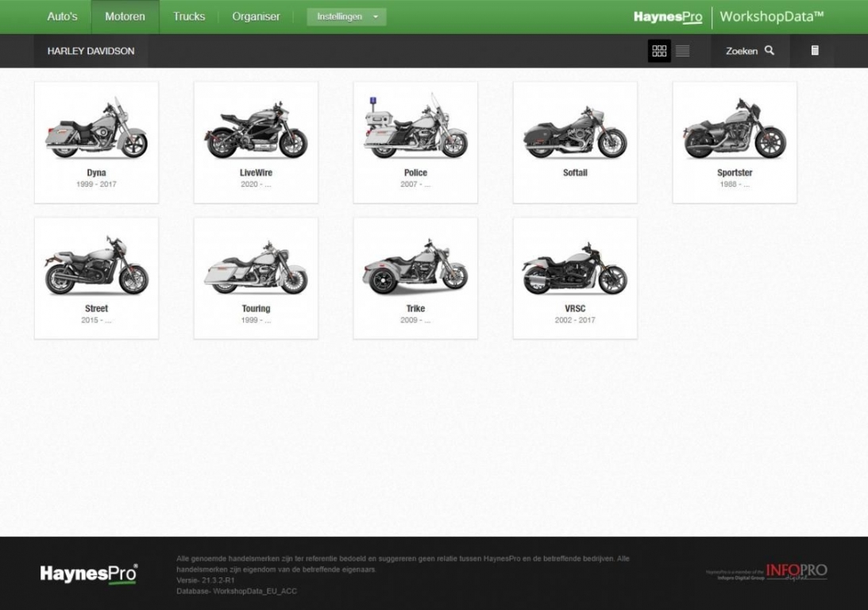Click the Softail model name

coord(575,172)
